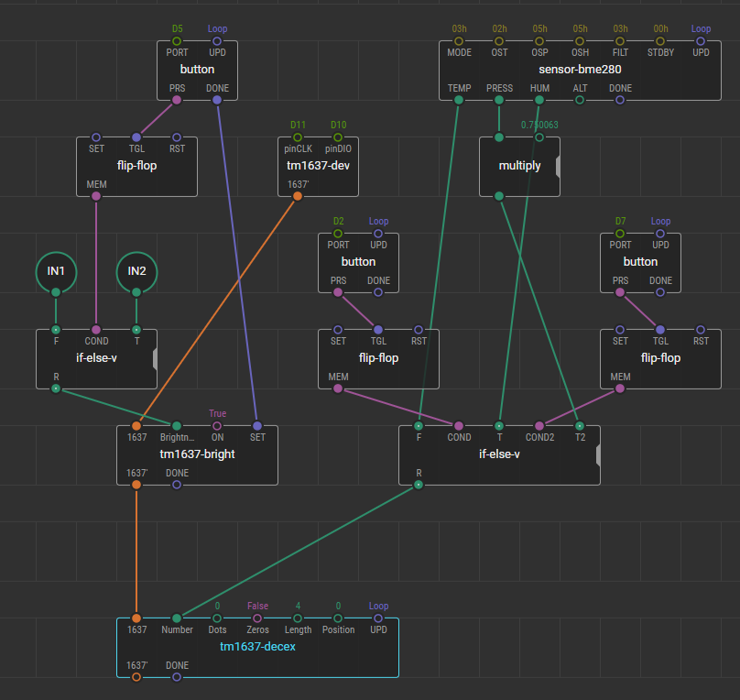Click the True value label above ON
740x700 pixels.
[218, 413]
